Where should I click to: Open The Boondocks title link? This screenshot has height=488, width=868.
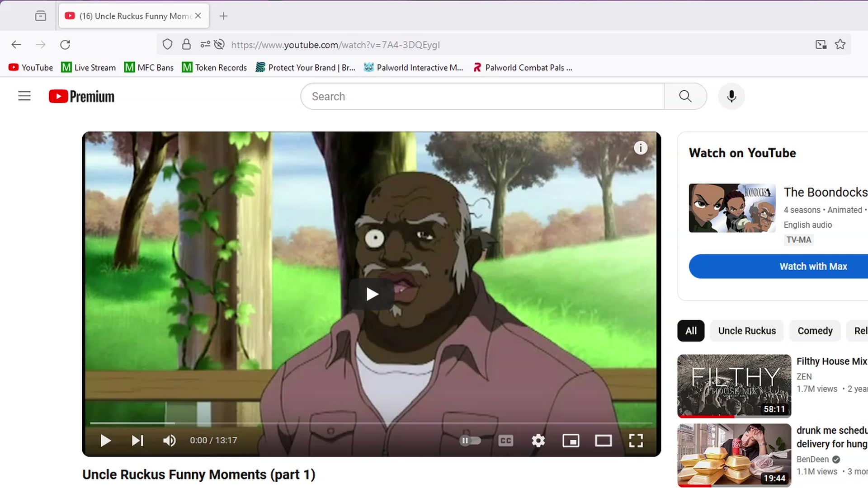pos(826,192)
